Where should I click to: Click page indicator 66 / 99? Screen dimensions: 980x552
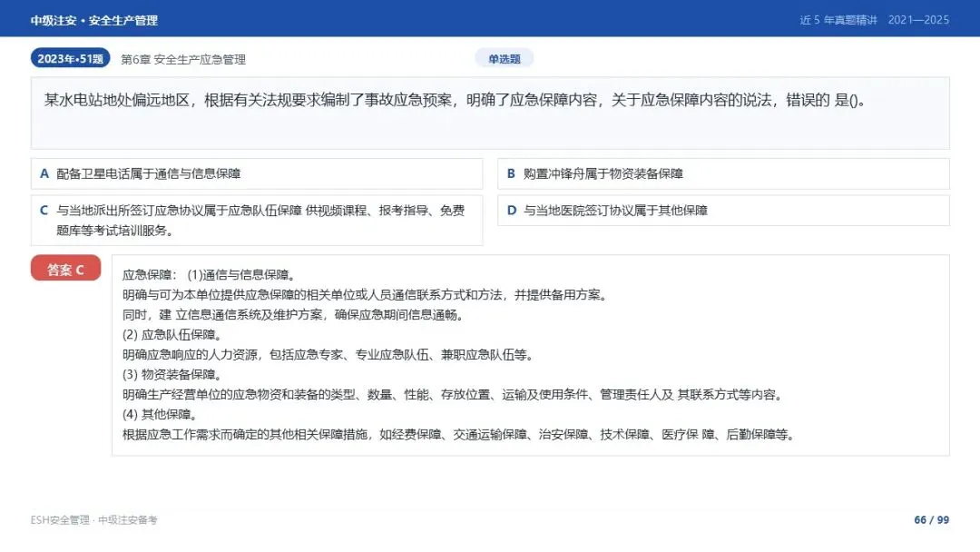[x=931, y=519]
